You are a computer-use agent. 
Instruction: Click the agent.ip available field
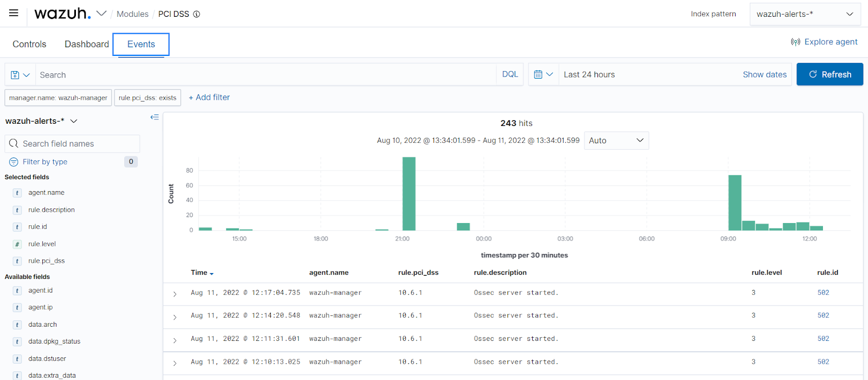(x=40, y=308)
